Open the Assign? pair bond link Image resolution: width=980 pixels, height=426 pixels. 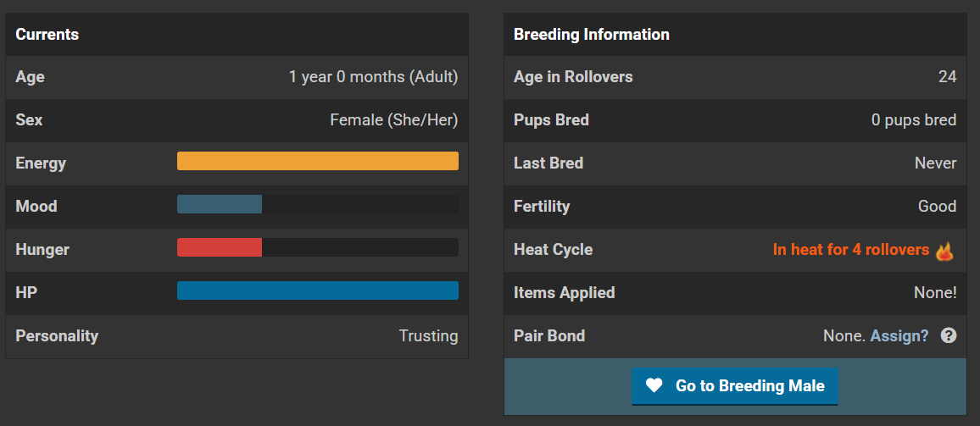899,336
